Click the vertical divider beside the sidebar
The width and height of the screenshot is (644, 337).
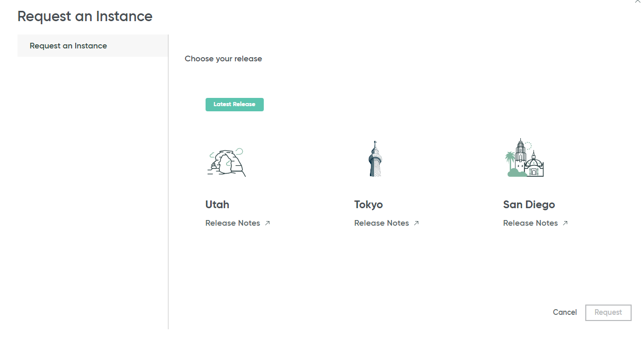[168, 180]
